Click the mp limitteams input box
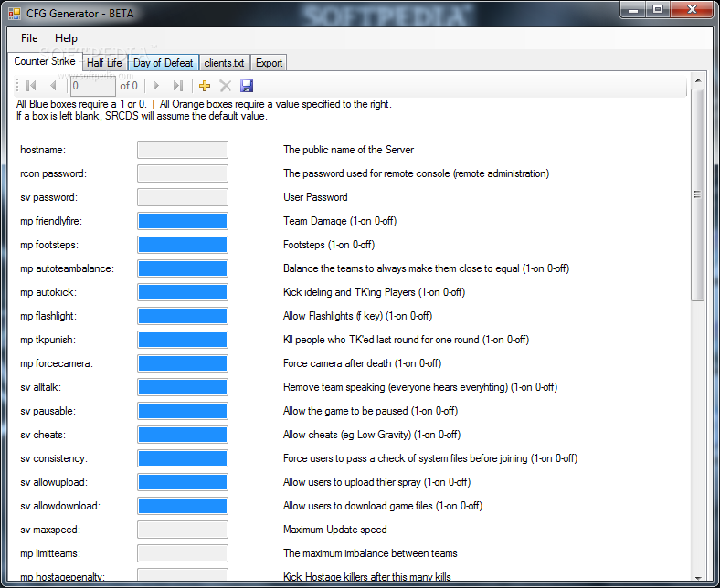720x588 pixels. (x=183, y=553)
